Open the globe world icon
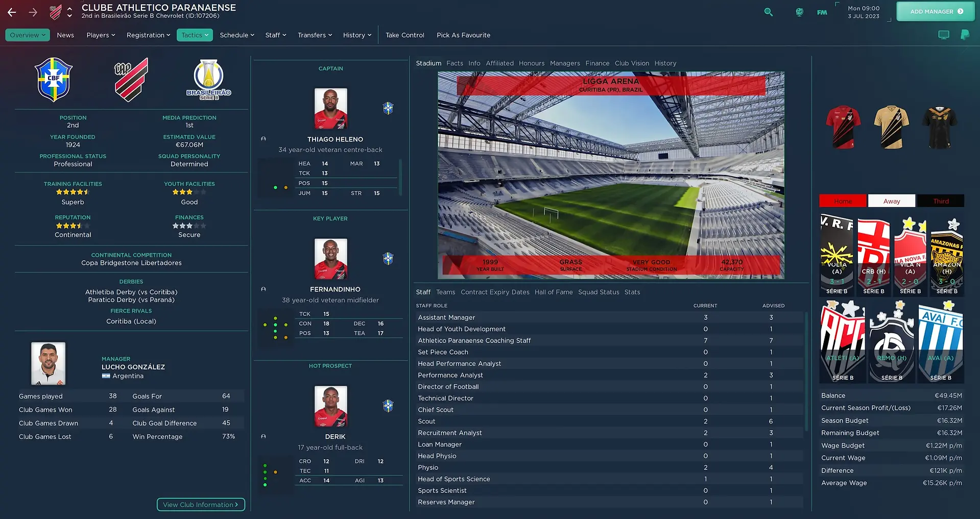Screen dimensions: 980x519 pos(799,12)
